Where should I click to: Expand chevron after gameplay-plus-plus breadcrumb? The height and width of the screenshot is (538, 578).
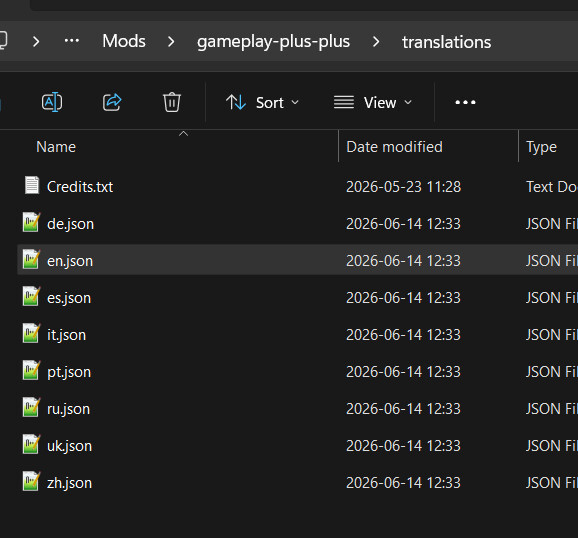376,41
